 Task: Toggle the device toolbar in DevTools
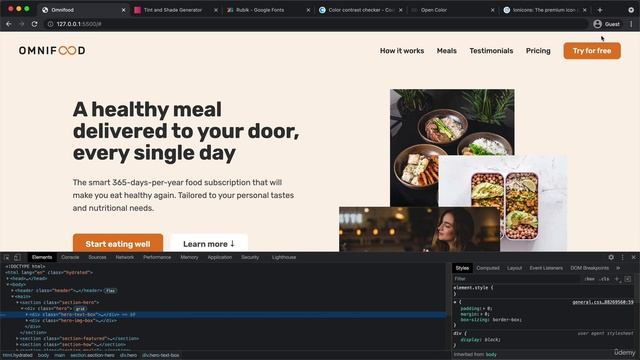point(17,257)
